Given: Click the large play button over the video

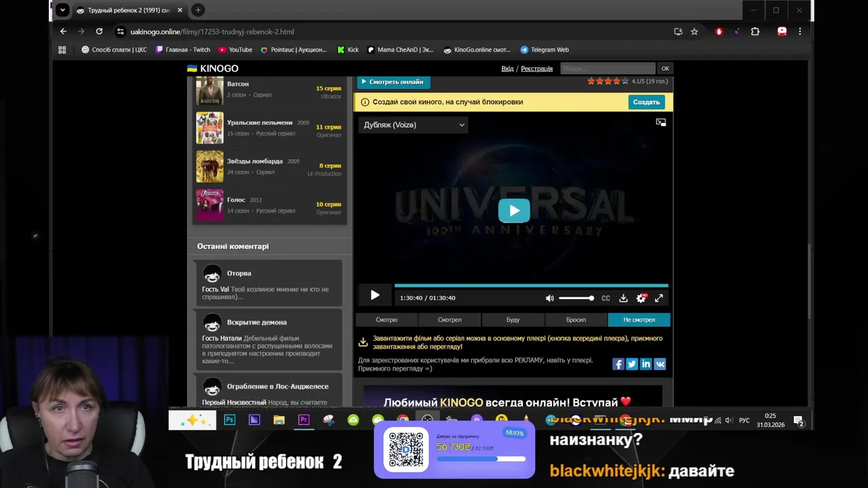Looking at the screenshot, I should tap(514, 211).
